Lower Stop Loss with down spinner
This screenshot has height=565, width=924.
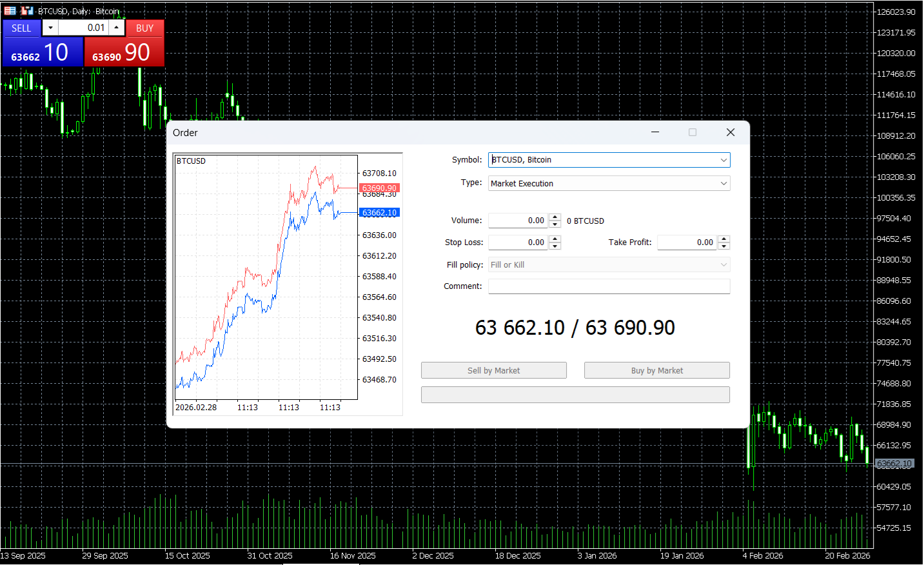555,246
